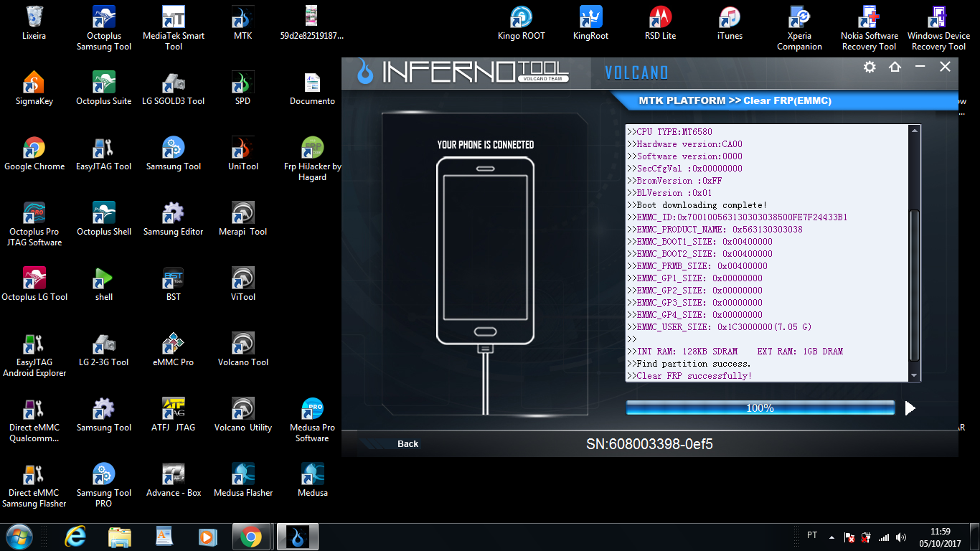Screen dimensions: 980x551
Task: Select the Xperia Companion shortcut
Action: 799,28
